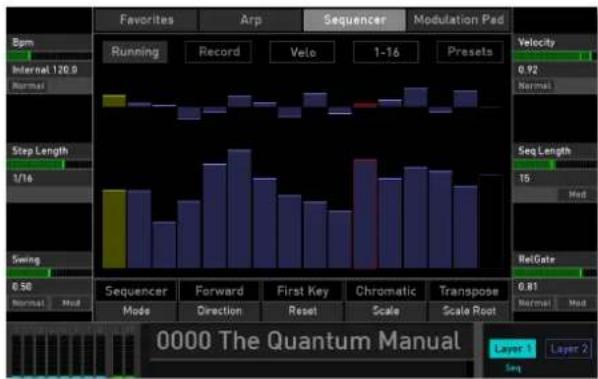Open the Transpose Scale Root selector
Viewport: 598px width, 379px height.
[x=469, y=291]
